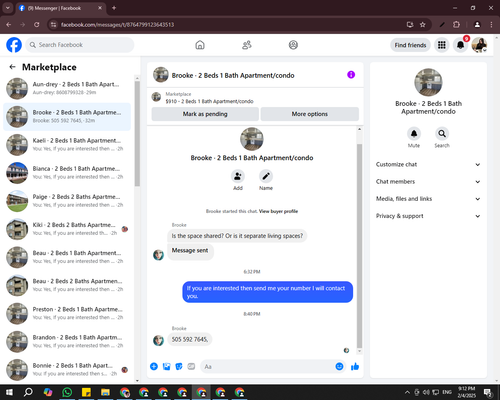The height and width of the screenshot is (400, 500).
Task: Open ENG language indicator in tray
Action: coord(447,392)
